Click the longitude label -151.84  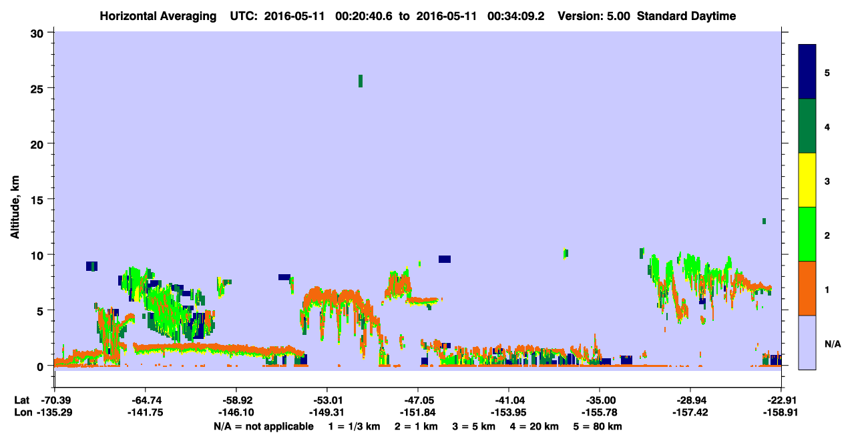[417, 413]
